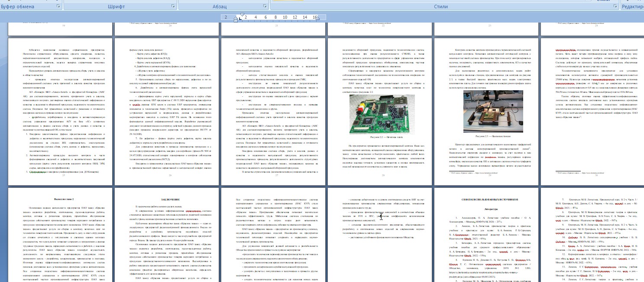This screenshot has width=644, height=282.
Task: Open the Шрифт dialog launcher
Action: (x=173, y=7)
